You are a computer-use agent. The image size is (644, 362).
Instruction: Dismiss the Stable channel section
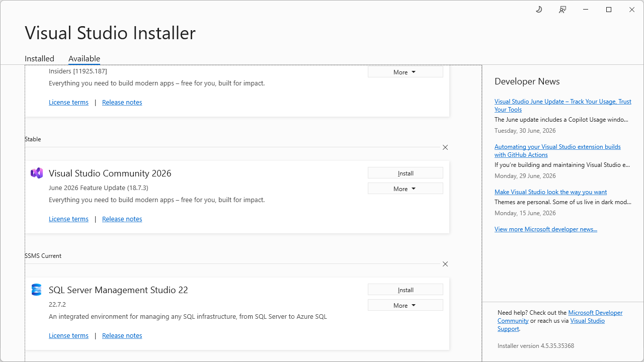tap(445, 147)
